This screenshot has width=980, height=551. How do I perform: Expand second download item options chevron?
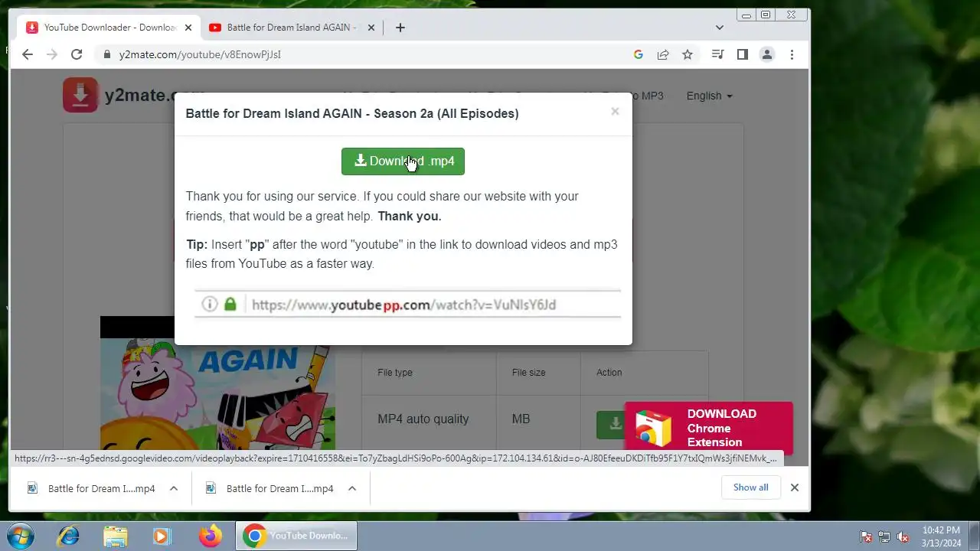point(352,488)
